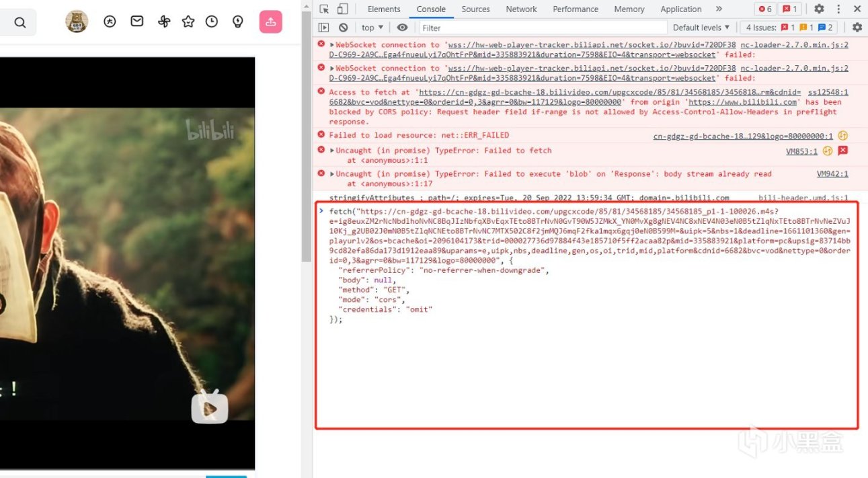Click the red issue icon beside VM853:1
Image resolution: width=868 pixels, height=478 pixels.
pos(842,151)
